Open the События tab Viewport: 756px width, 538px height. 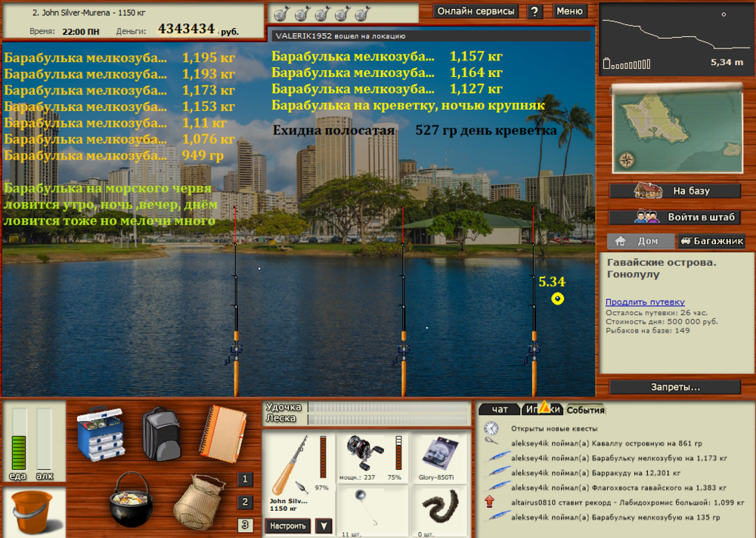point(585,410)
